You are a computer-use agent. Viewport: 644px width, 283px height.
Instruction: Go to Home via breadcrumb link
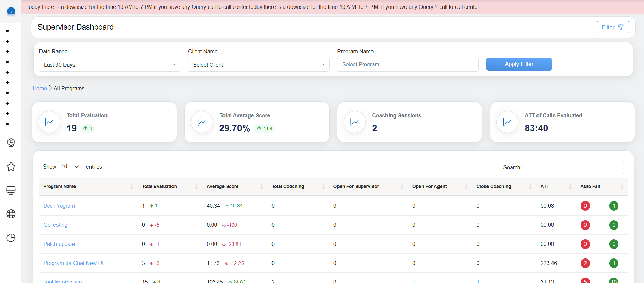pos(40,89)
